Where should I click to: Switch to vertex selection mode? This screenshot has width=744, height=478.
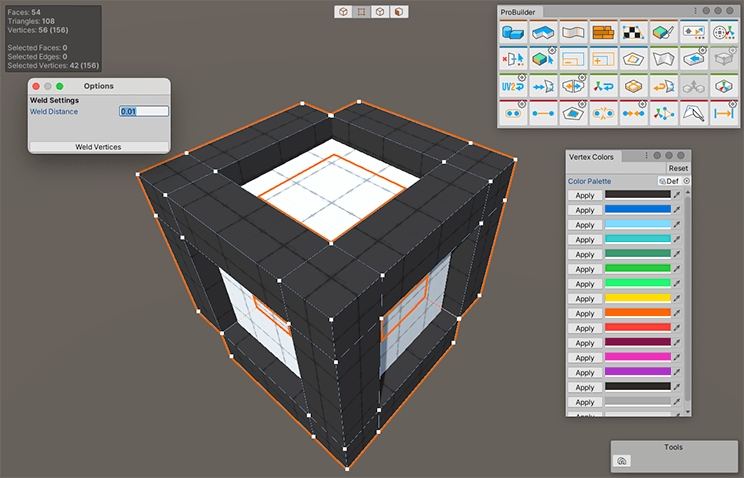pos(361,12)
